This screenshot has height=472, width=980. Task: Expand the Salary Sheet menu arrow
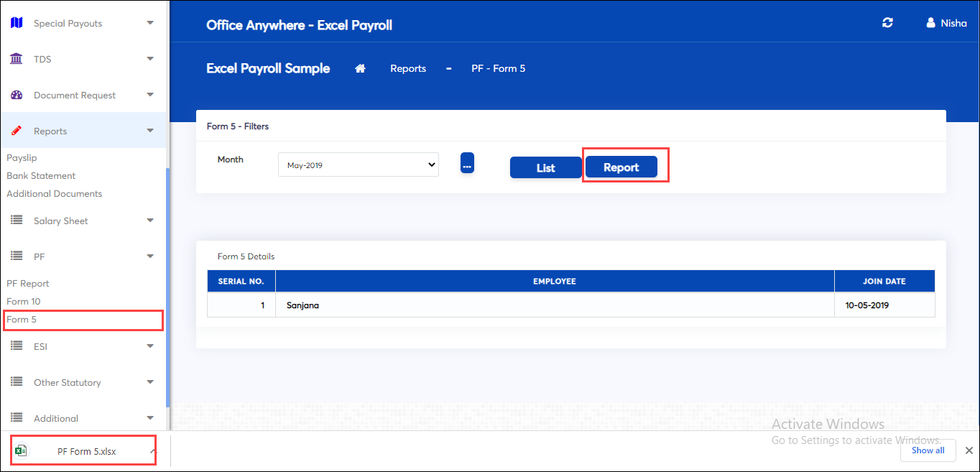pos(150,221)
